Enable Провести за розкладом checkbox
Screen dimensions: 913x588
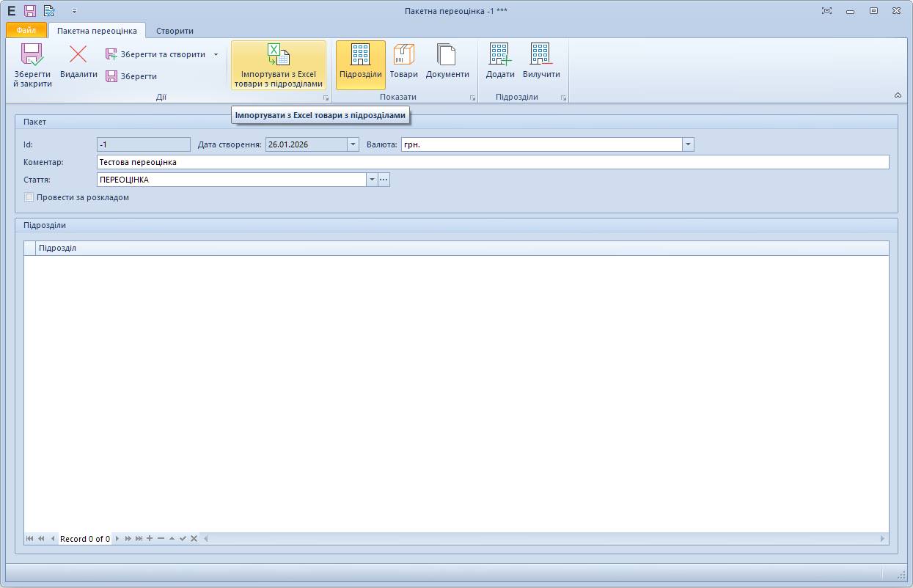coord(29,197)
